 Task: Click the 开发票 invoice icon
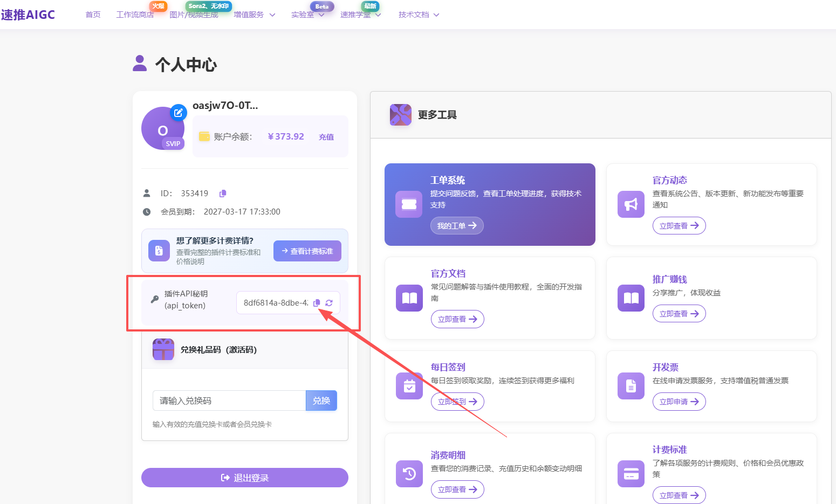(x=631, y=386)
